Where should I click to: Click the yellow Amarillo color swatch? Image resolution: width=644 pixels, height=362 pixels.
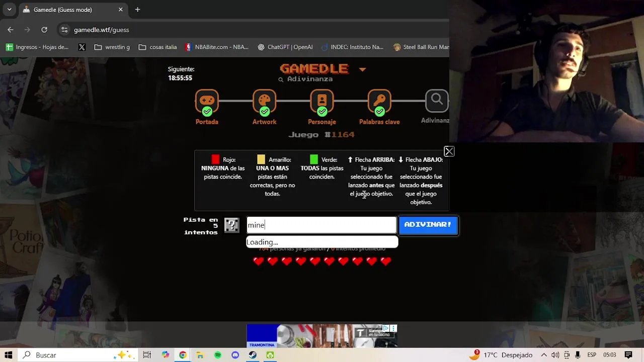point(261,159)
